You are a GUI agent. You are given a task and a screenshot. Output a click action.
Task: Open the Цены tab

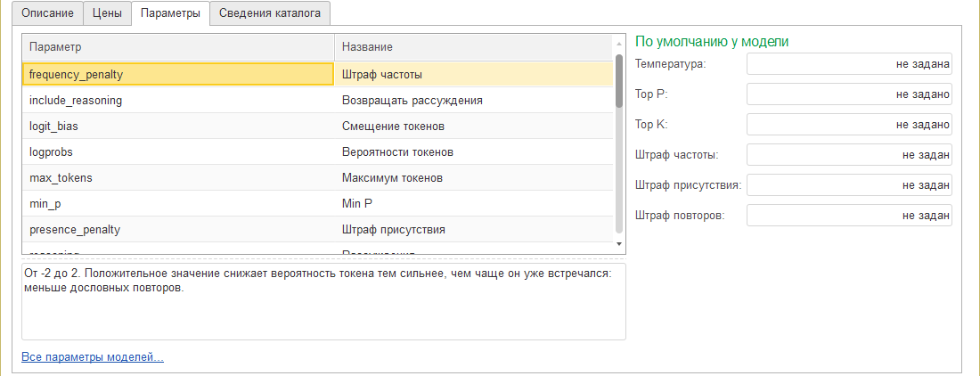coord(107,13)
